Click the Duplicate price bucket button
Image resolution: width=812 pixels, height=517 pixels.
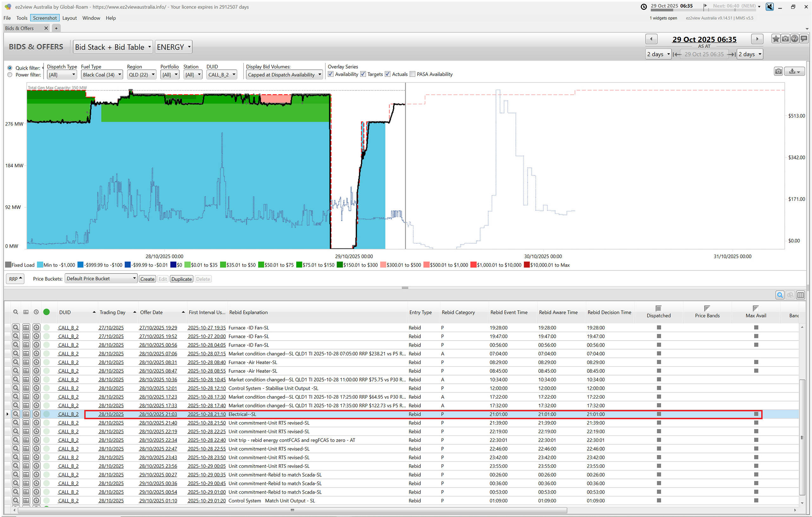click(x=181, y=279)
